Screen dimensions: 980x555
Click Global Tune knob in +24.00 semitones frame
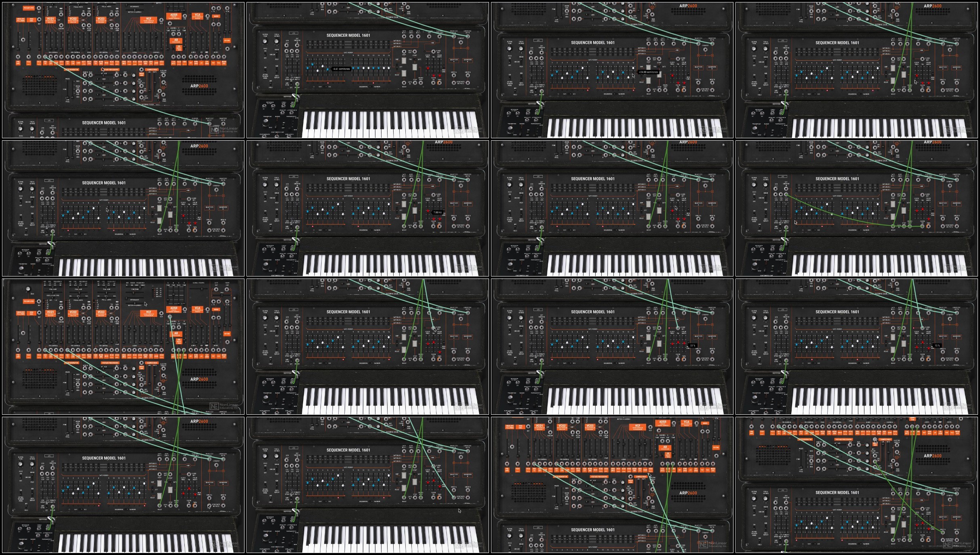(x=510, y=48)
